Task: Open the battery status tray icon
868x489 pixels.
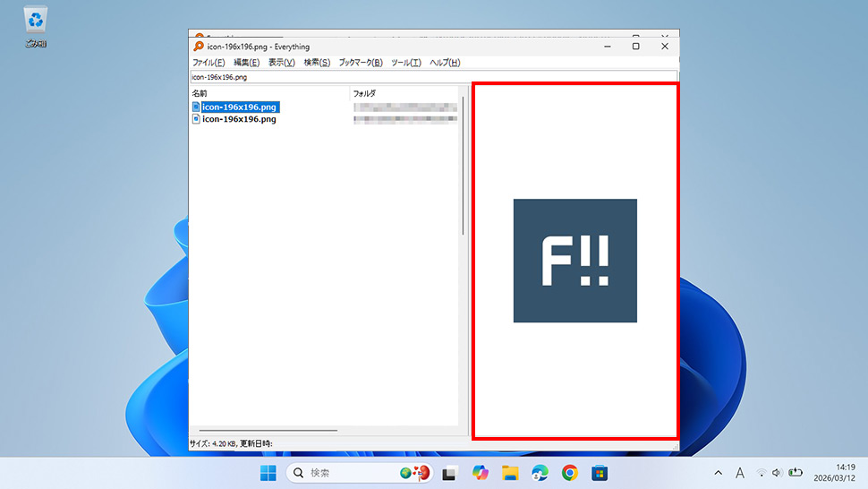Action: tap(796, 473)
